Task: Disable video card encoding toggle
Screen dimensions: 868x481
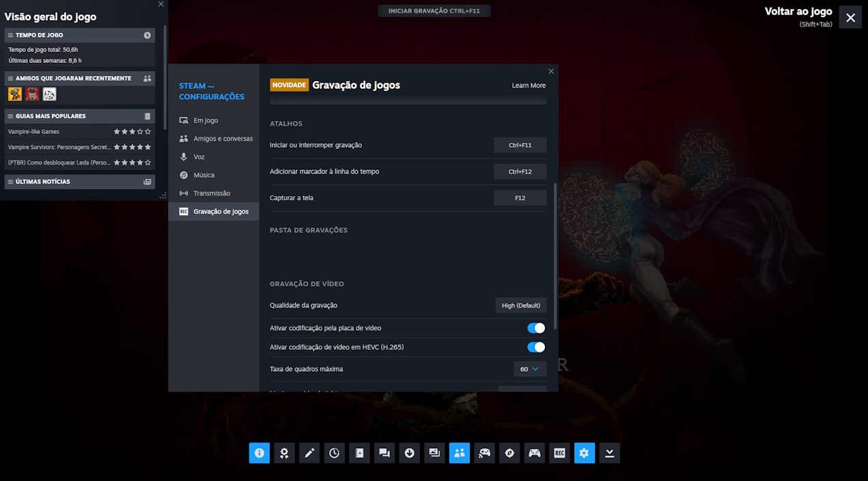Action: (536, 328)
